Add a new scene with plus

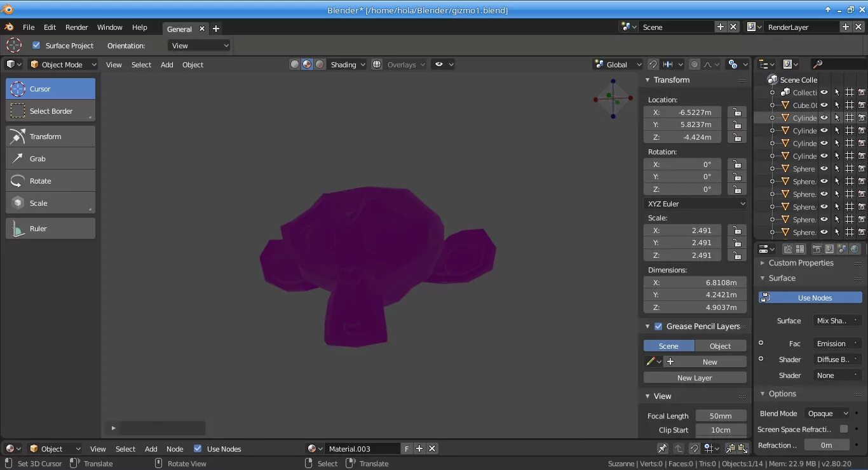point(720,27)
